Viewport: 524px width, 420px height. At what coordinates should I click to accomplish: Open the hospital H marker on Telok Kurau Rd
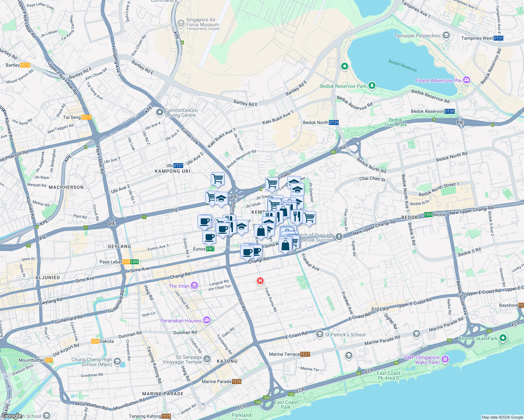click(260, 281)
